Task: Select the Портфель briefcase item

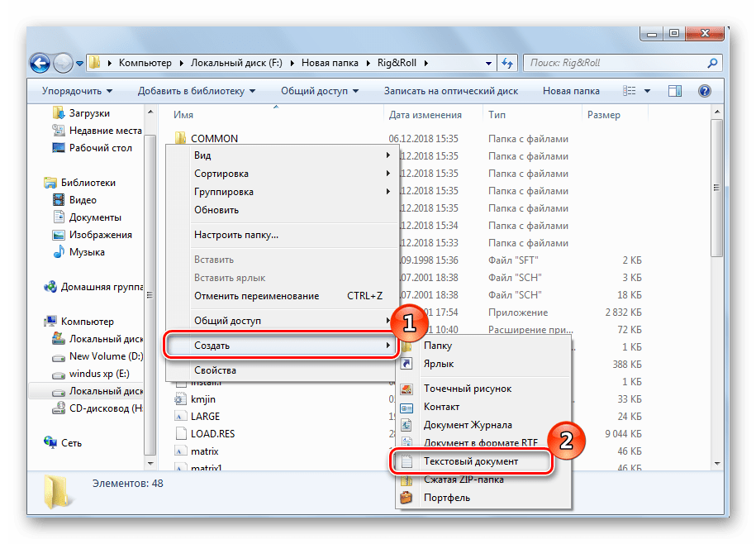Action: click(x=447, y=498)
